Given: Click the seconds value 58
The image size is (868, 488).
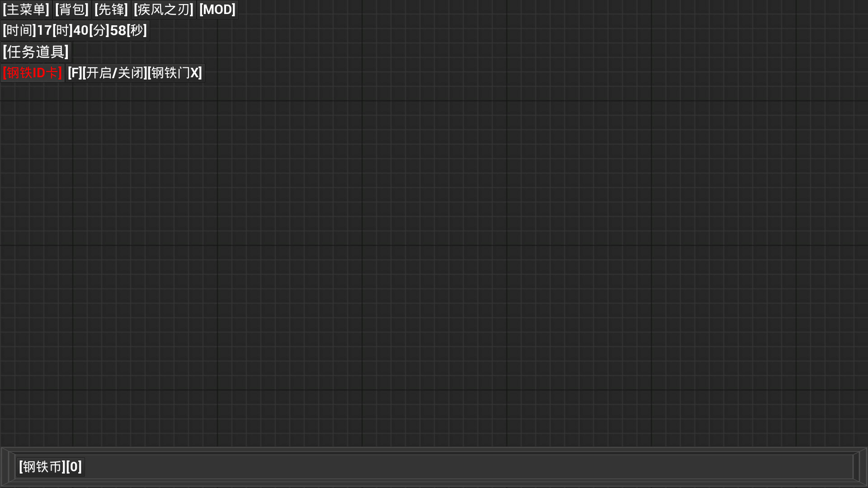Looking at the screenshot, I should point(118,30).
